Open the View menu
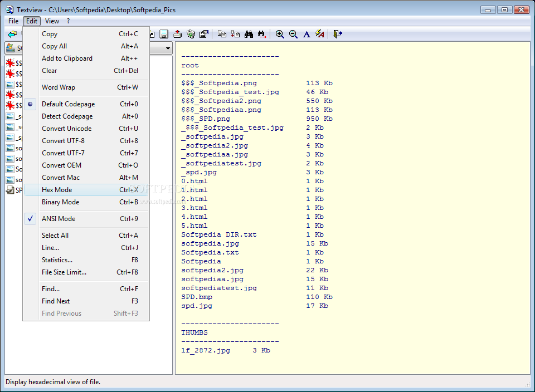 pos(52,21)
